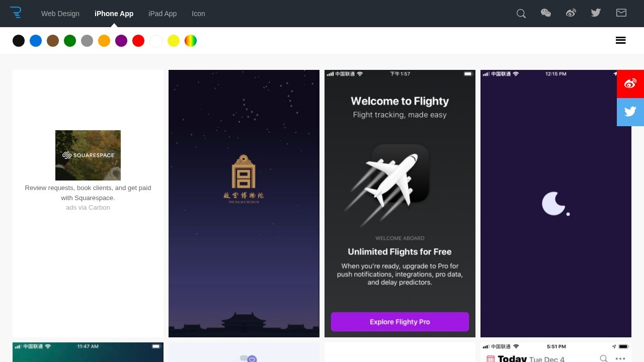The height and width of the screenshot is (362, 644).
Task: Filter by the blue color swatch
Action: click(x=36, y=41)
